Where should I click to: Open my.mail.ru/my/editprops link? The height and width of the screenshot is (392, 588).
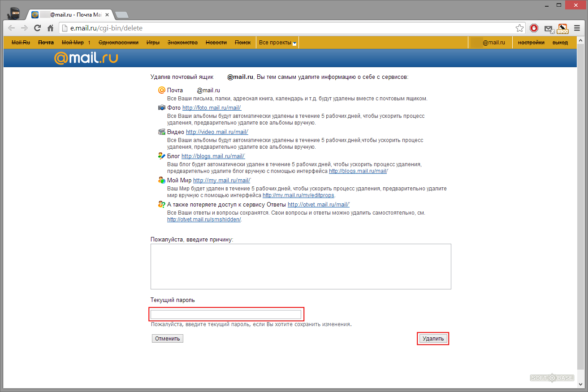coord(298,195)
